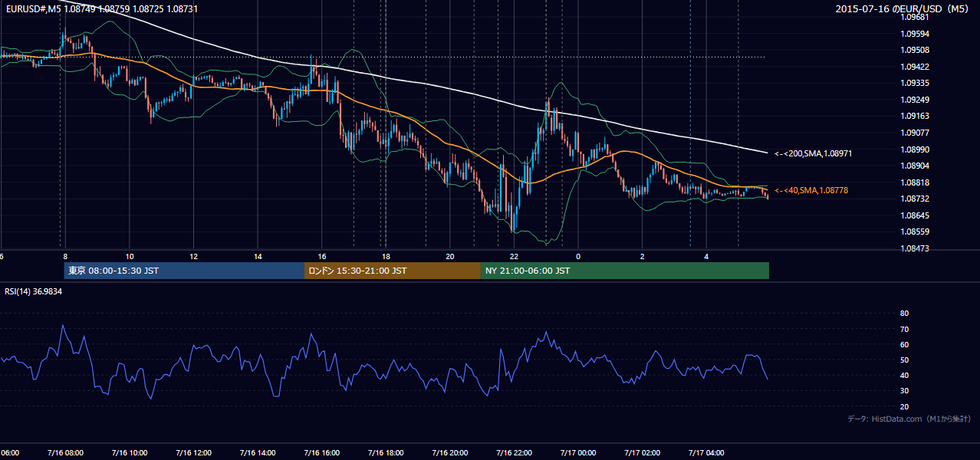This screenshot has height=460, width=980.
Task: Click the hour 4 tick under price chart
Action: [x=706, y=256]
